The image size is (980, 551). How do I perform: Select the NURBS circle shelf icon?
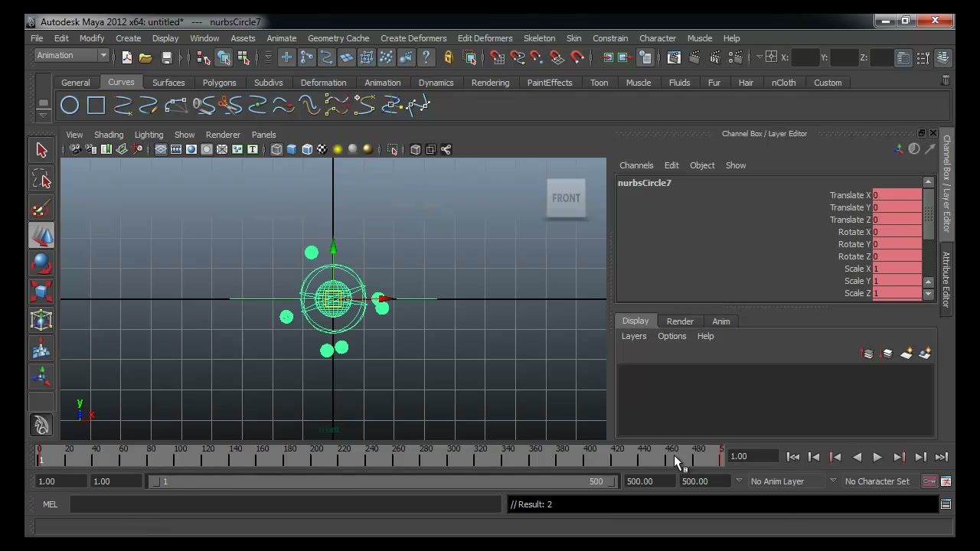[70, 106]
